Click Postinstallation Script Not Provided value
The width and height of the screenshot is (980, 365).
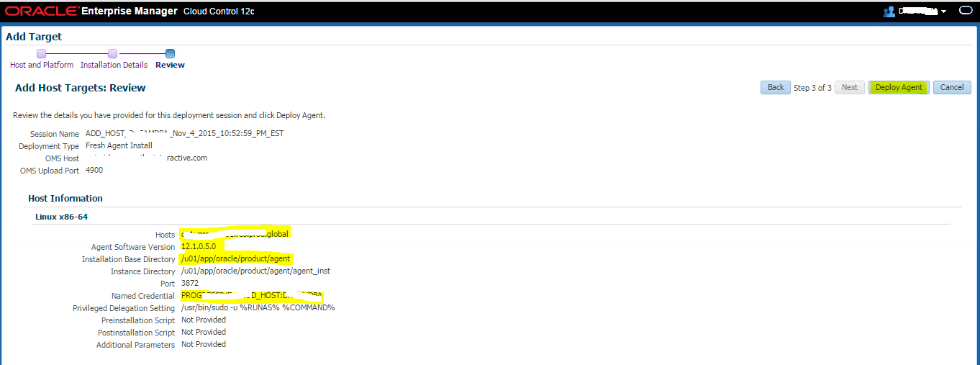[x=204, y=332]
